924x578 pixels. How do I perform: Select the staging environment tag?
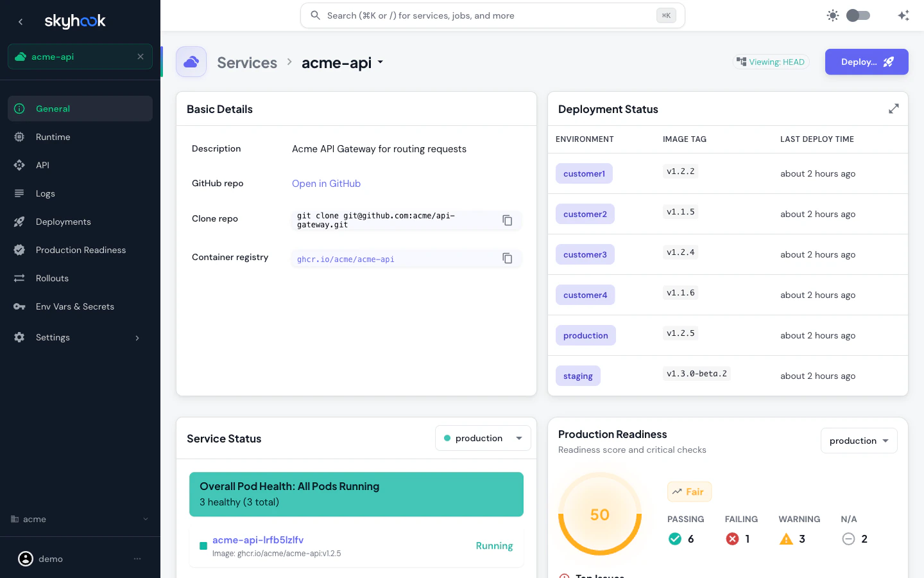click(x=578, y=376)
